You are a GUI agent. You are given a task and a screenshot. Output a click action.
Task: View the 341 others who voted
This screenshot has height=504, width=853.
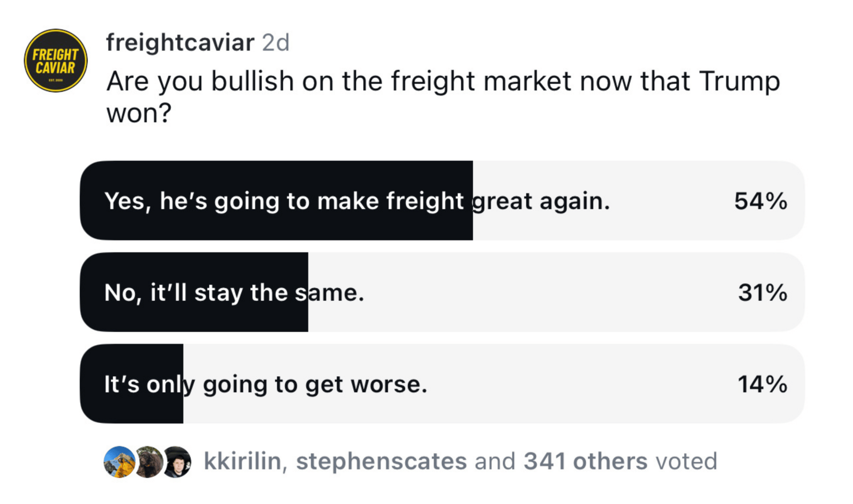[586, 461]
